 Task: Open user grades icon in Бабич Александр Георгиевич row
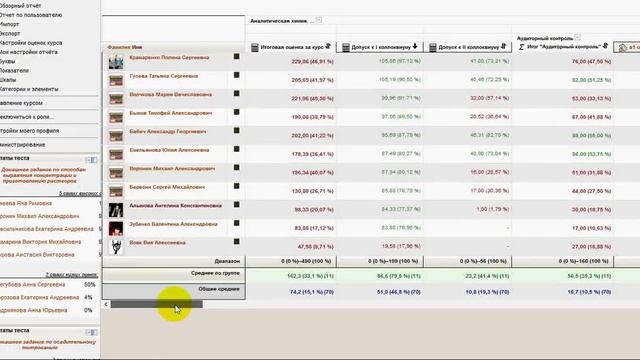(x=236, y=131)
